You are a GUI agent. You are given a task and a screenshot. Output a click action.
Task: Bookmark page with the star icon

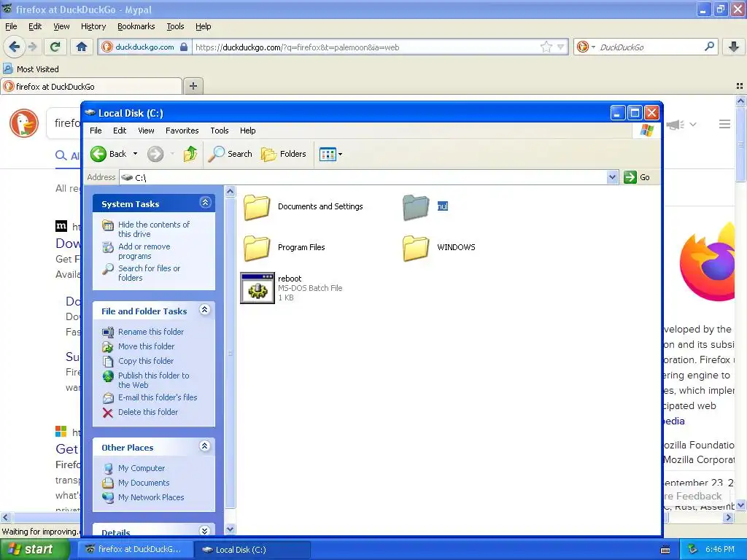coord(546,47)
